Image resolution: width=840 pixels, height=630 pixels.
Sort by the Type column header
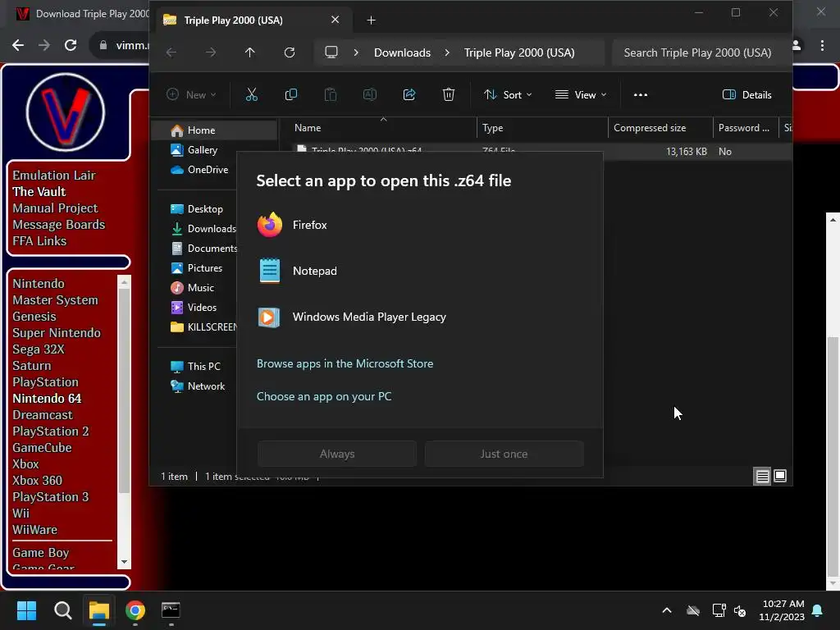(x=542, y=128)
